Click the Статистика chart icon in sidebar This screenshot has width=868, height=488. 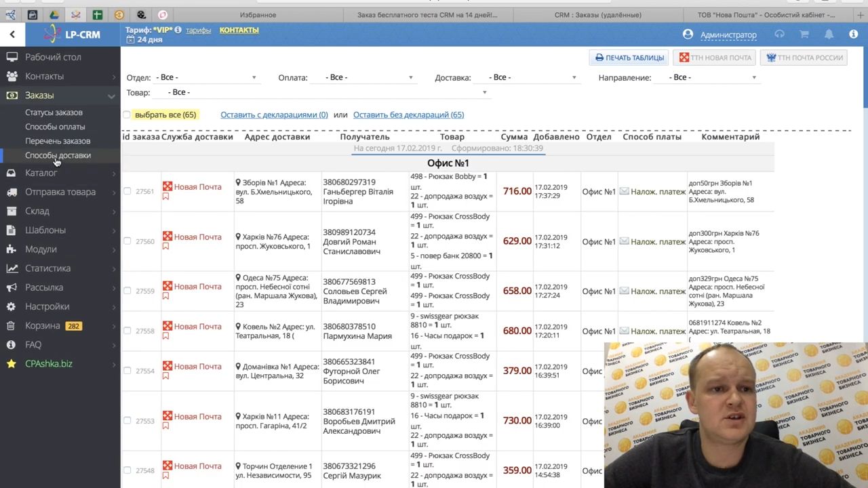pyautogui.click(x=12, y=268)
